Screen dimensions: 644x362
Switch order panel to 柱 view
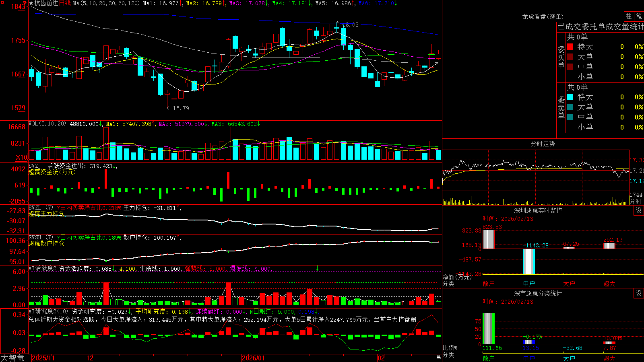[x=629, y=16]
